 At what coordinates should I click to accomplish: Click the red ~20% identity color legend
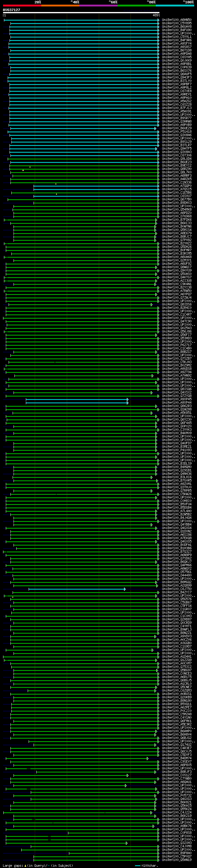(22, 6)
